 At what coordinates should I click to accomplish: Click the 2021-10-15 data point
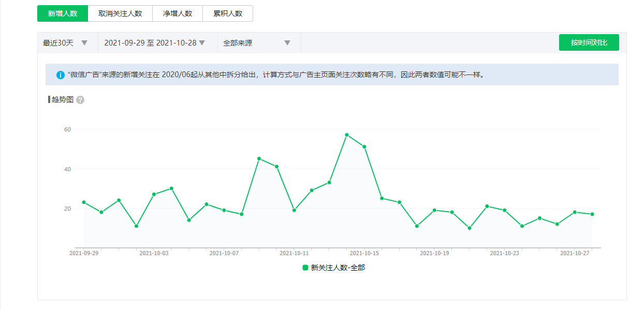coord(364,146)
